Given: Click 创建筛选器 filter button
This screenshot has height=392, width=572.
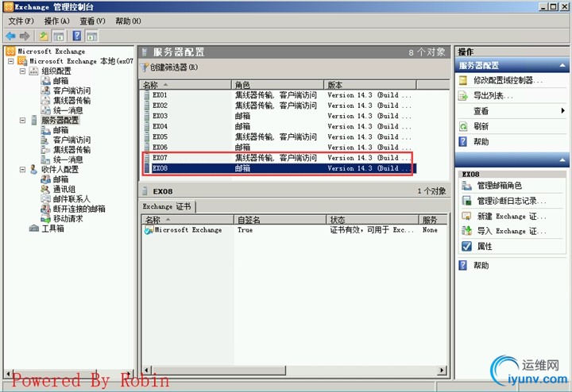Looking at the screenshot, I should [x=170, y=67].
